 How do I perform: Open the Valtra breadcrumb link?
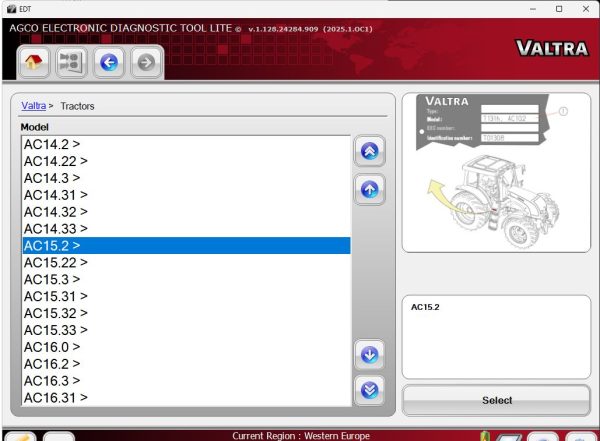(x=34, y=106)
